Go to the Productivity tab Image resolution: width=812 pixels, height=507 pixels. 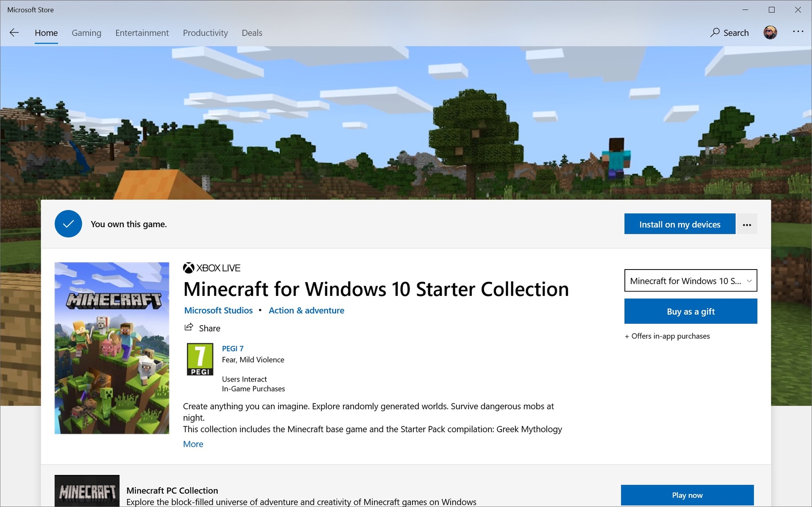tap(205, 33)
